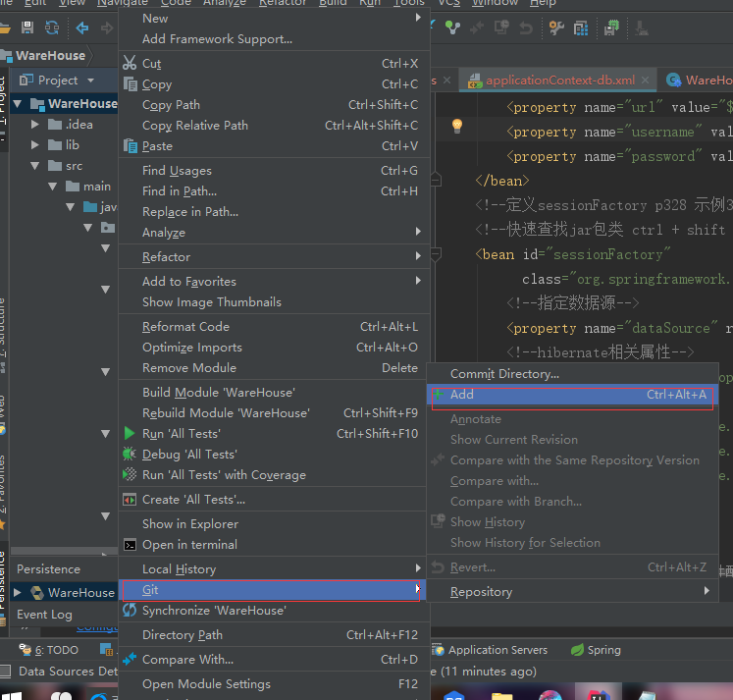Click the Save All toolbar icon
The height and width of the screenshot is (700, 733).
point(27,28)
